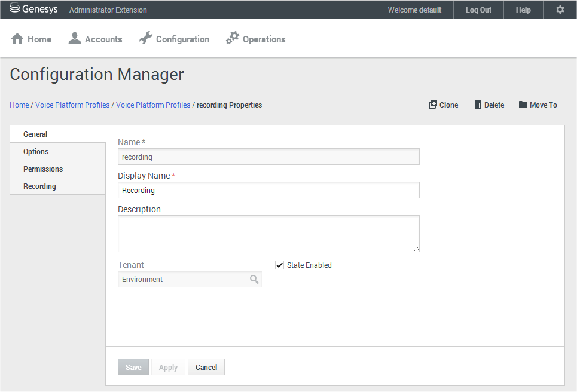The width and height of the screenshot is (577, 392).
Task: Disable the State Enabled checkbox
Action: 279,265
